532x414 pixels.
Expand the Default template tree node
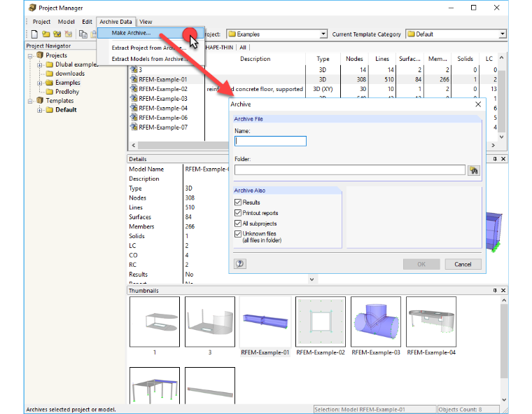click(x=40, y=110)
